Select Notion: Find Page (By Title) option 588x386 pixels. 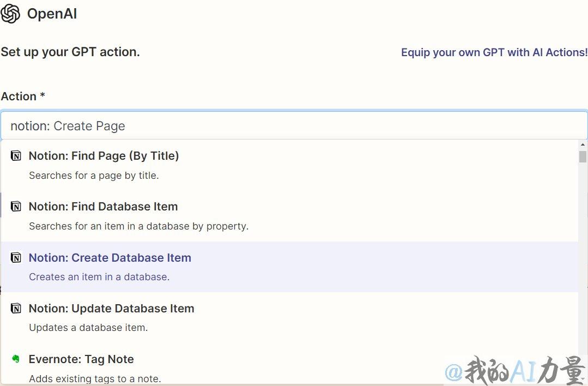(289, 165)
